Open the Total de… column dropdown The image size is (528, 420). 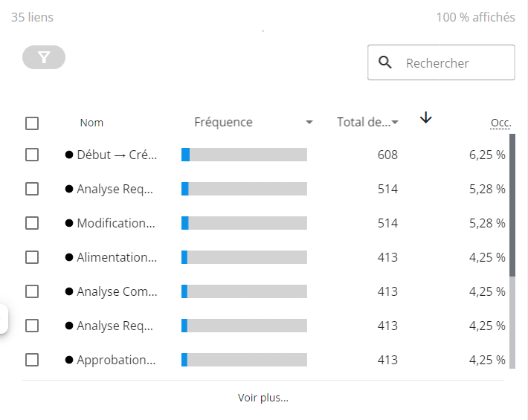tap(395, 123)
